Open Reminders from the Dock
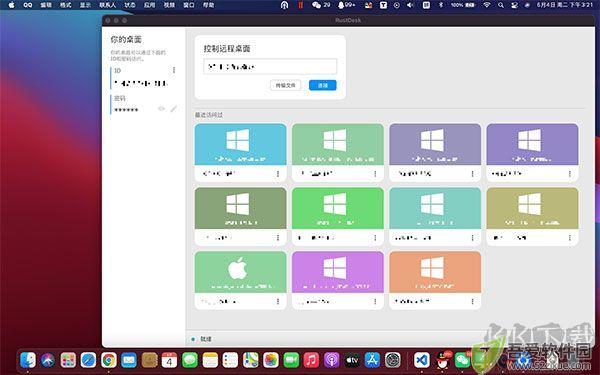Viewport: 600px width, 375px height. point(230,360)
